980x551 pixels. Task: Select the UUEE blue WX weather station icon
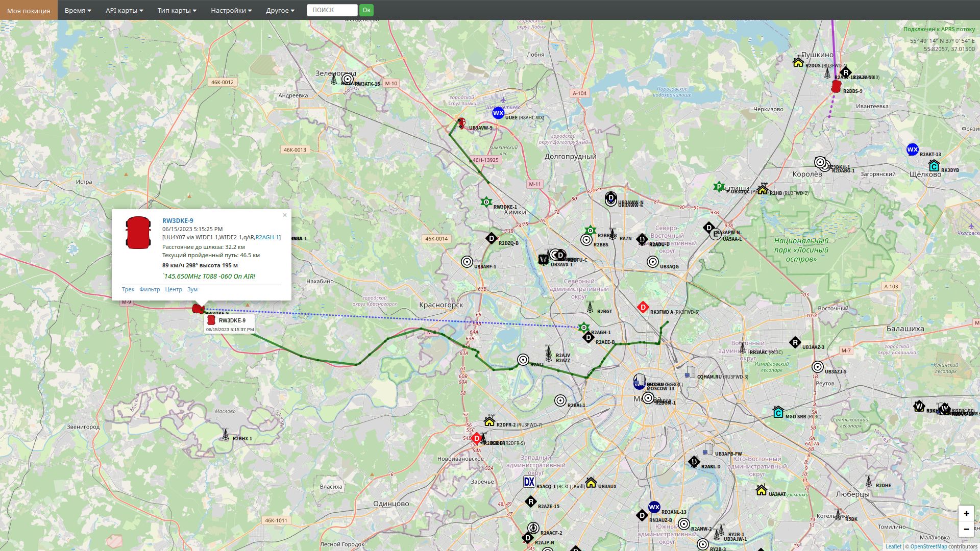498,113
